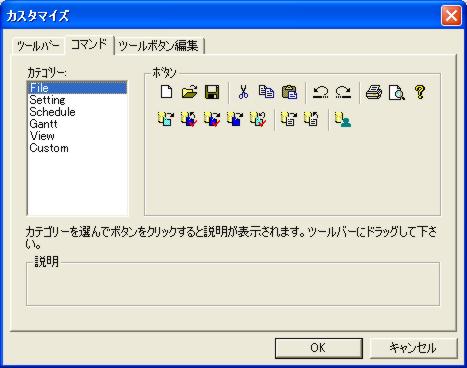Click the New blank document icon
Viewport: 467px width, 368px height.
click(x=166, y=92)
